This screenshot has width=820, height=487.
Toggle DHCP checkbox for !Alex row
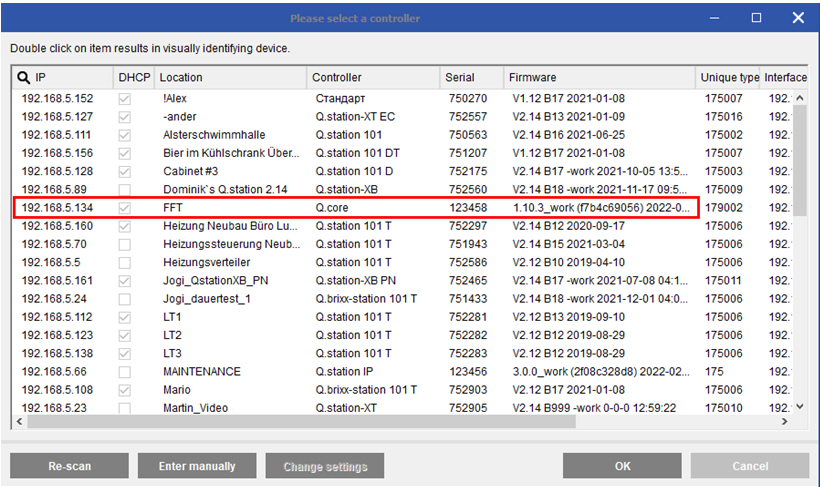tap(125, 99)
